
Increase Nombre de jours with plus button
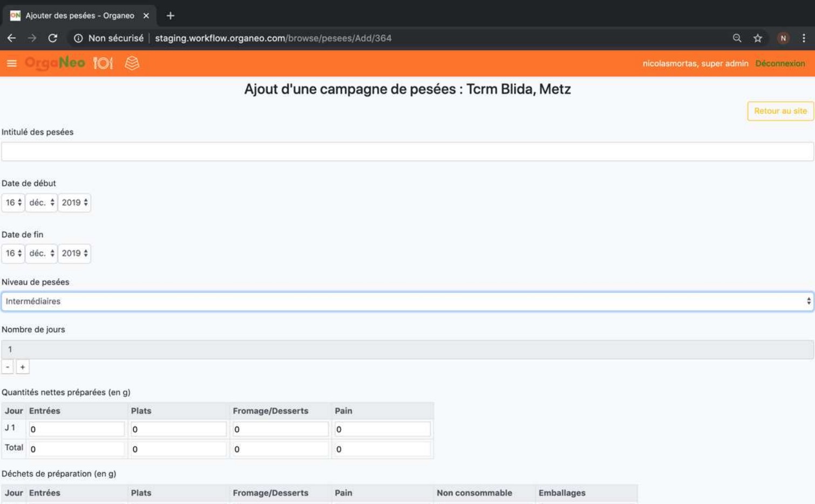coord(23,367)
